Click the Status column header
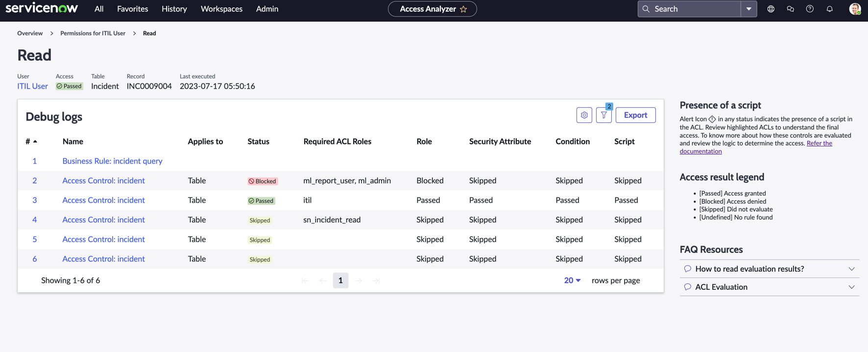Image resolution: width=868 pixels, height=352 pixels. [258, 141]
